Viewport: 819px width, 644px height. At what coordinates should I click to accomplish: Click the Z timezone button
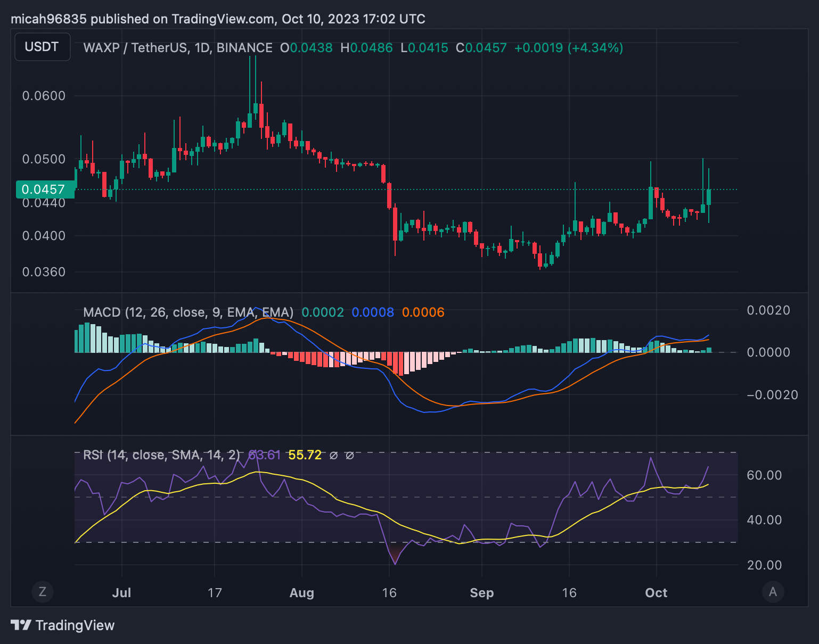coord(43,592)
